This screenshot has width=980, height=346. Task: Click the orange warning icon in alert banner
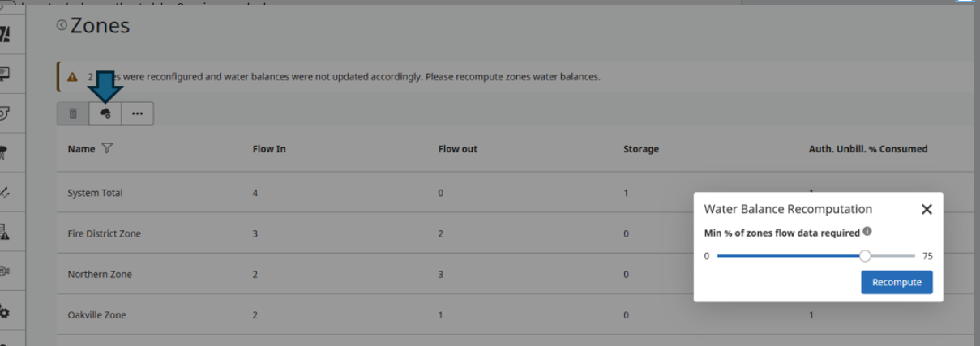[x=73, y=77]
